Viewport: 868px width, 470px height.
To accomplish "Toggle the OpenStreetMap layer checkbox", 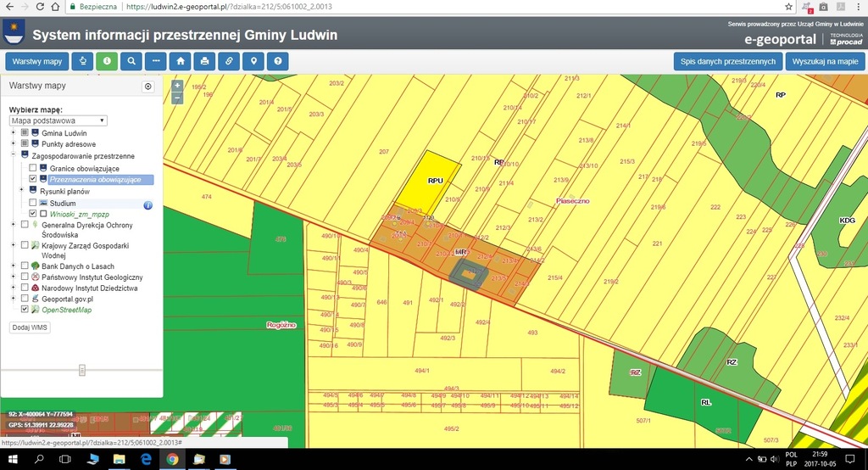I will [25, 311].
